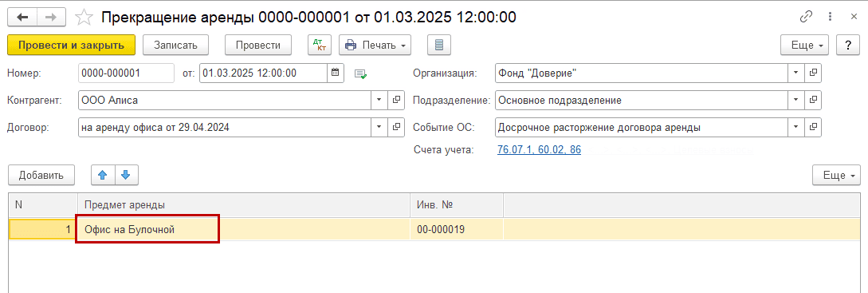The image size is (868, 293).
Task: Open the calendar picker for document date
Action: click(x=336, y=73)
